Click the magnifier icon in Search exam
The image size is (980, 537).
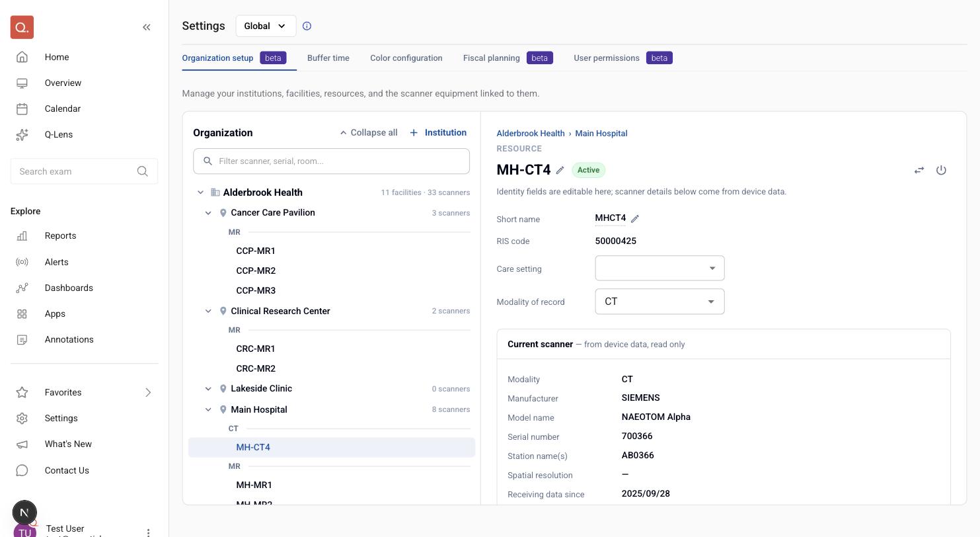point(143,171)
